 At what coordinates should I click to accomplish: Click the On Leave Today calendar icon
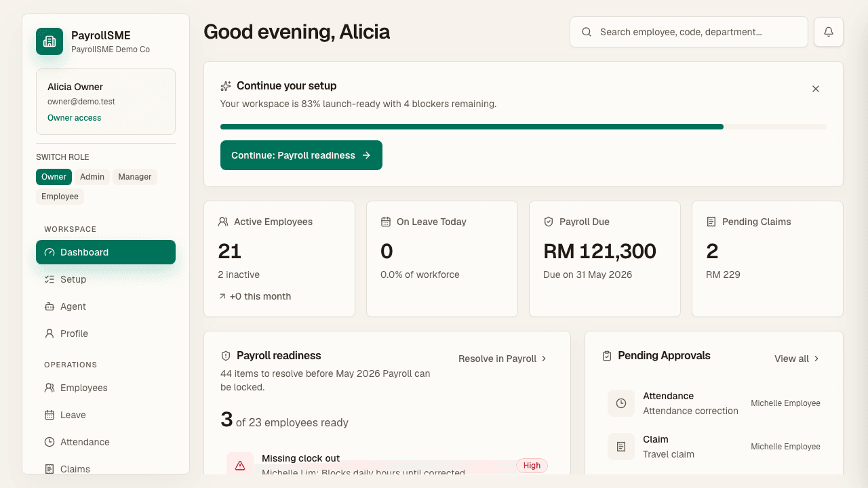click(386, 222)
